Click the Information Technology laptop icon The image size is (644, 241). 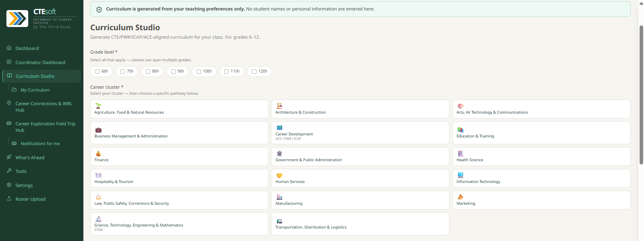(460, 175)
